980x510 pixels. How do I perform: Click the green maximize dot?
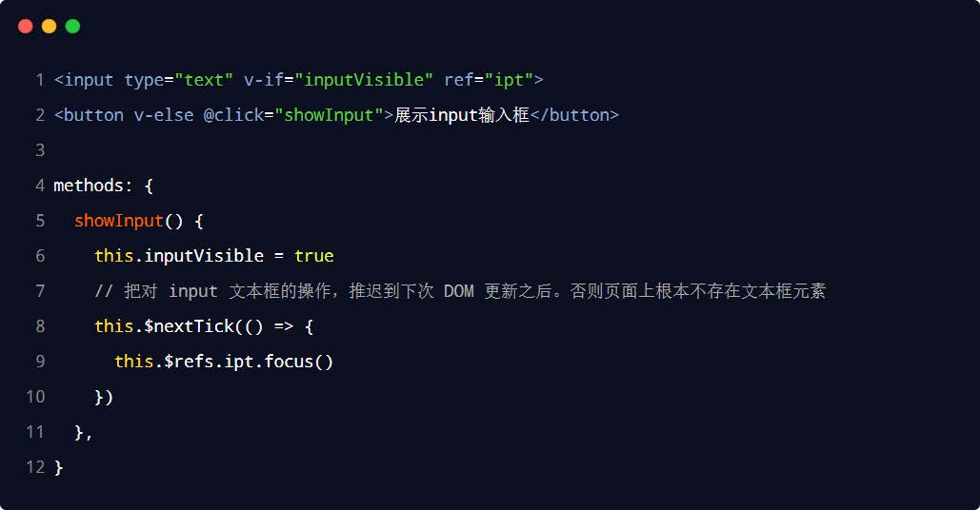click(x=72, y=27)
